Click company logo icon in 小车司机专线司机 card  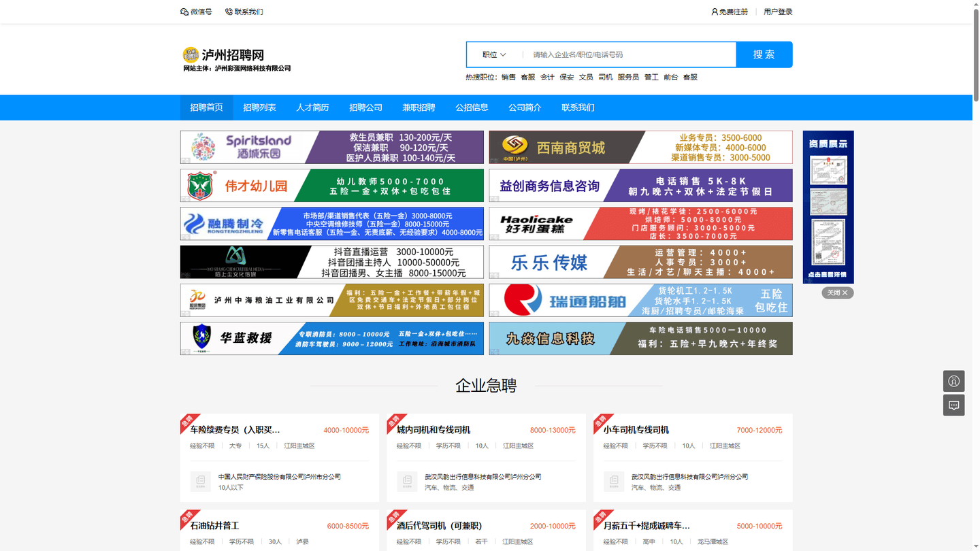614,482
